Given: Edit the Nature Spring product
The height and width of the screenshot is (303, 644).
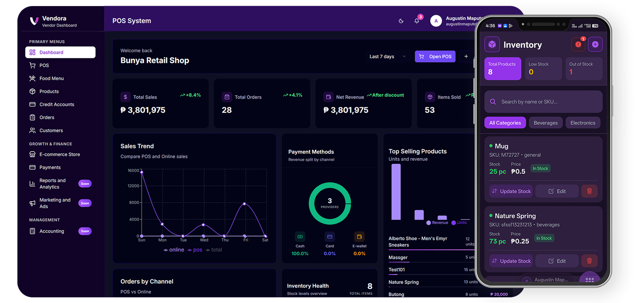Looking at the screenshot, I should pos(557,261).
